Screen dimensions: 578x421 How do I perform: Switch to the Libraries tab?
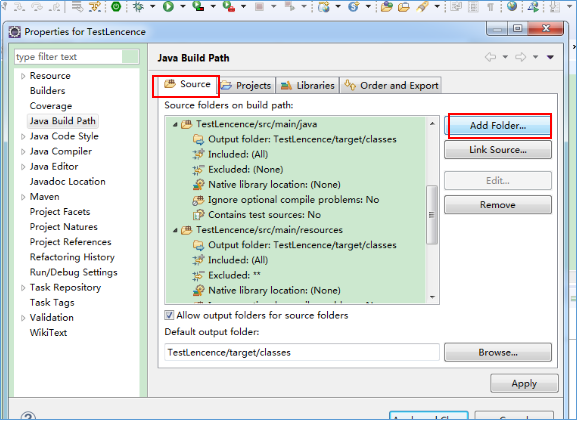(308, 86)
